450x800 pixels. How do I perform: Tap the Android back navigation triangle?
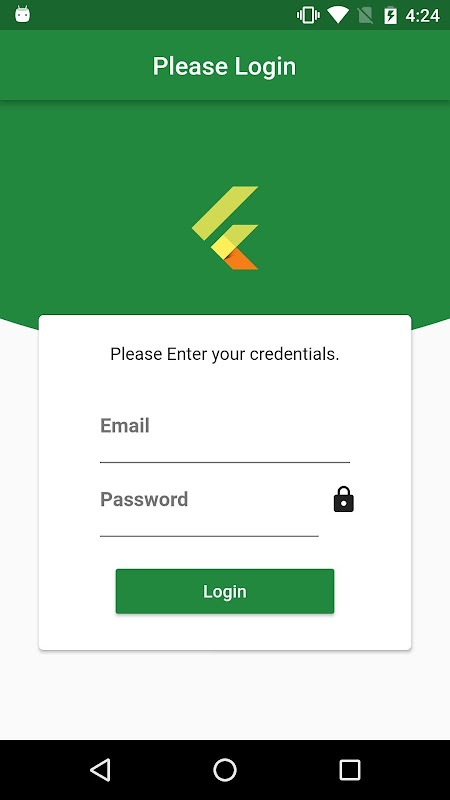pos(100,769)
